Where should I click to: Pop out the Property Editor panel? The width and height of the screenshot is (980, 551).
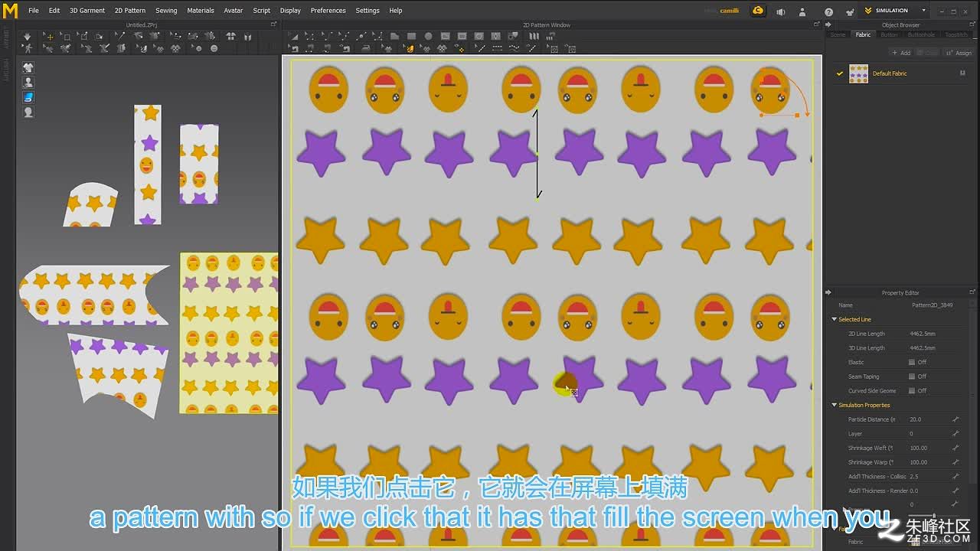(x=972, y=292)
